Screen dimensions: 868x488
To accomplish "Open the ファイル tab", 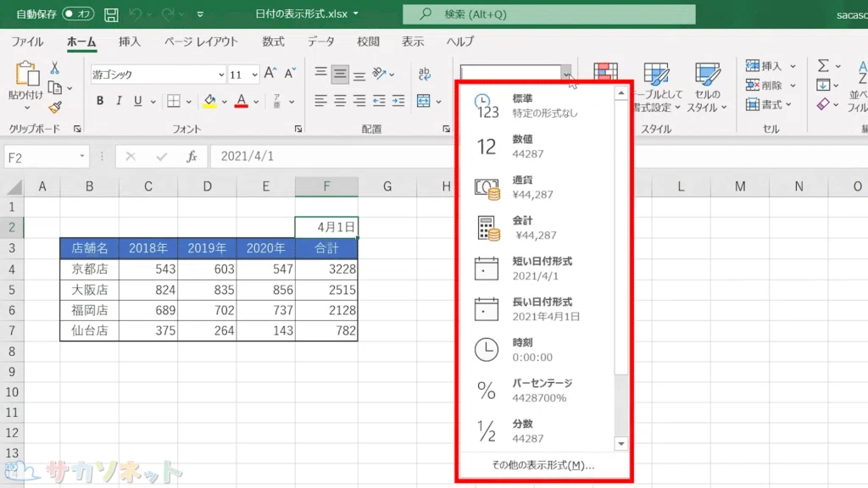I will [28, 42].
